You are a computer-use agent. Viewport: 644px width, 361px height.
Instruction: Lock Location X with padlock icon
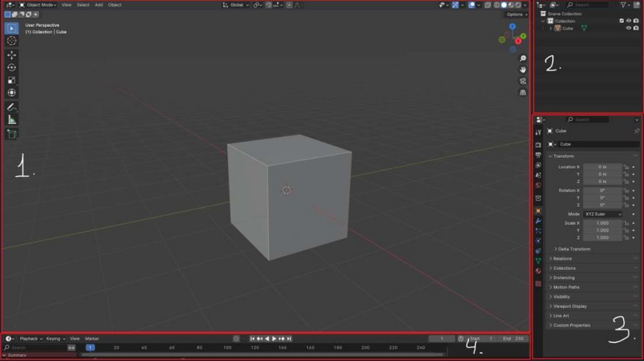[x=626, y=167]
